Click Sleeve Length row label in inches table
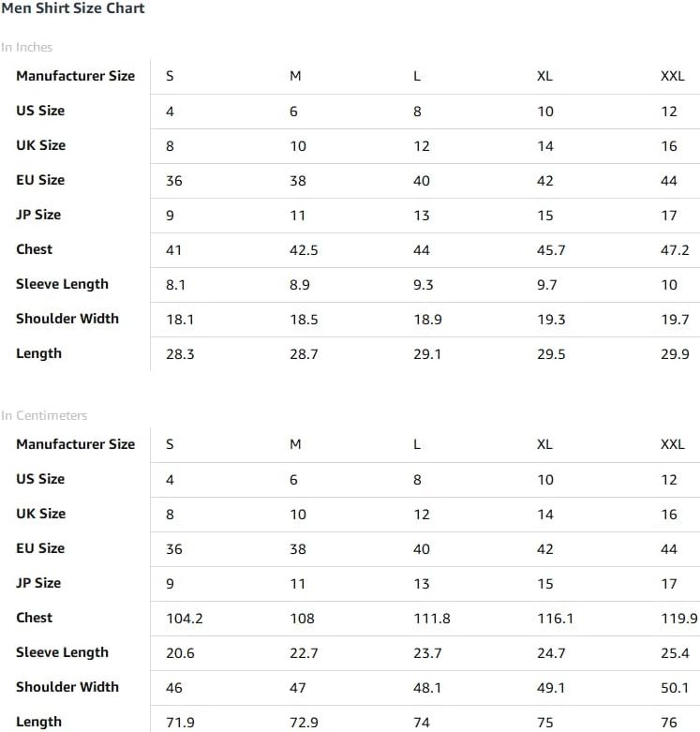 tap(62, 284)
